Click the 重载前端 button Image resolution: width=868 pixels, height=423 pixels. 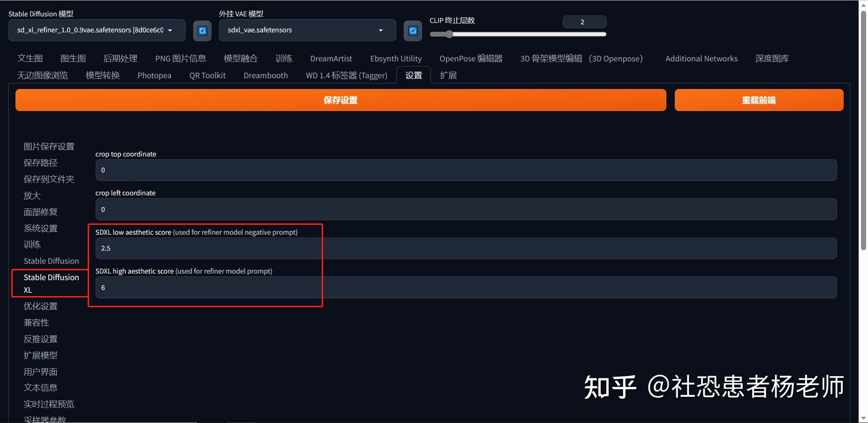pos(758,100)
